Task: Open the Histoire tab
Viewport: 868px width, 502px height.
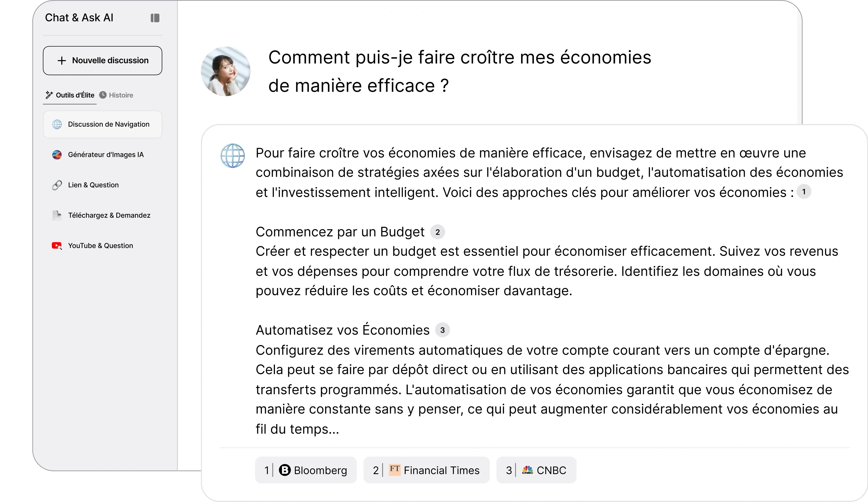Action: [121, 95]
